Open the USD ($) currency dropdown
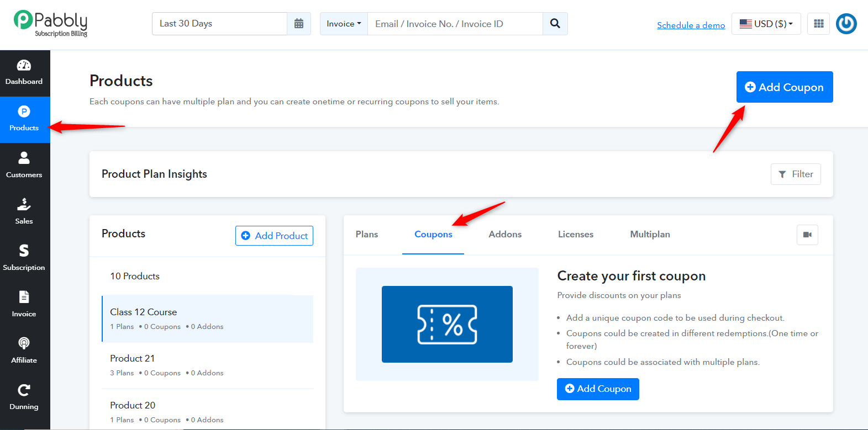Viewport: 868px width, 430px height. click(x=766, y=24)
